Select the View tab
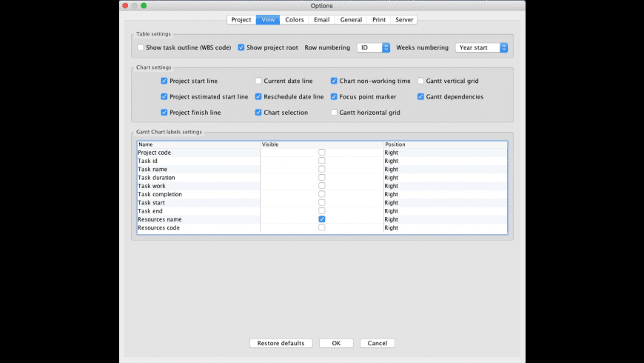Viewport: 644px width, 363px height. [x=268, y=20]
